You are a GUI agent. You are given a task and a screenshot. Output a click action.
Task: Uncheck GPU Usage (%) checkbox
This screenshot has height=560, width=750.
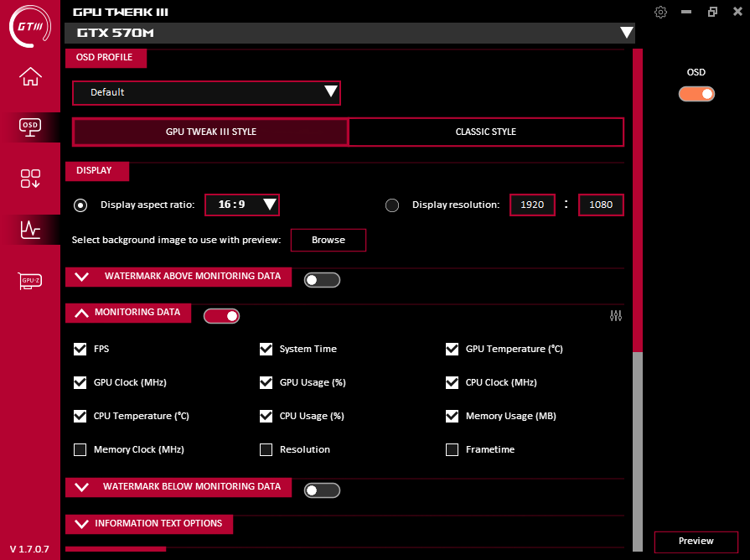(x=266, y=382)
